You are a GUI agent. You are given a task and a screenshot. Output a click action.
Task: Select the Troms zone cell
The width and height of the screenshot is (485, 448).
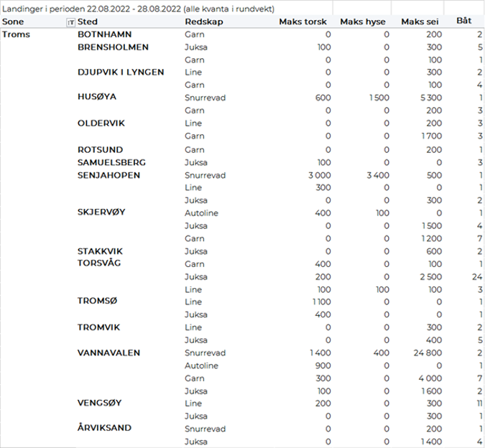click(x=17, y=34)
